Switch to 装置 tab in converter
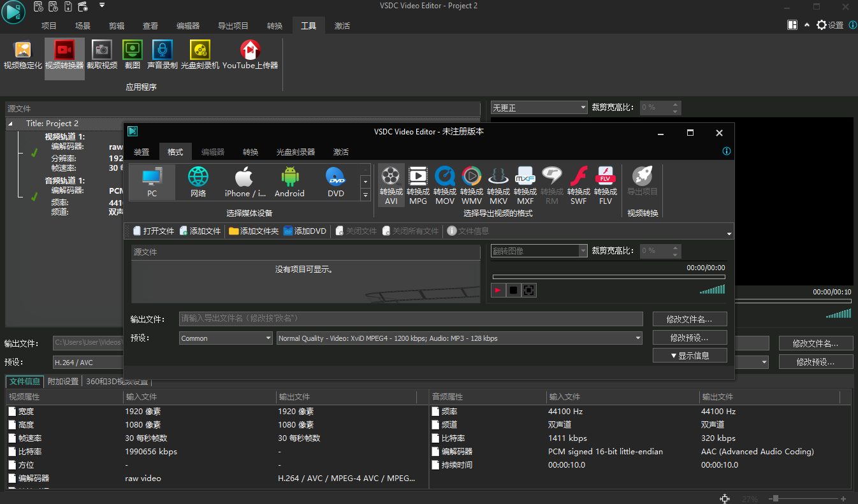The width and height of the screenshot is (858, 504). [142, 152]
